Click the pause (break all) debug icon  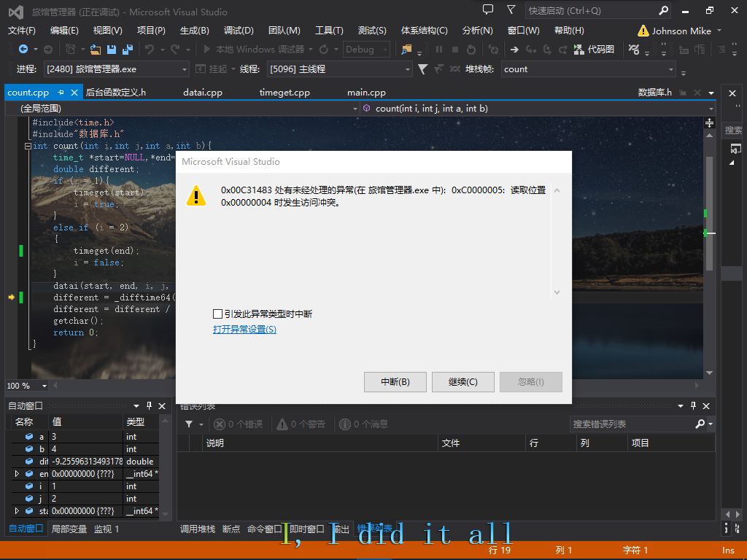[439, 49]
